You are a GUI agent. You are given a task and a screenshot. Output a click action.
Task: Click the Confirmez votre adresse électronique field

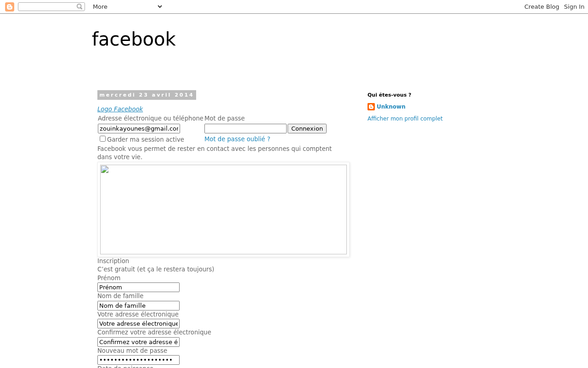point(138,342)
